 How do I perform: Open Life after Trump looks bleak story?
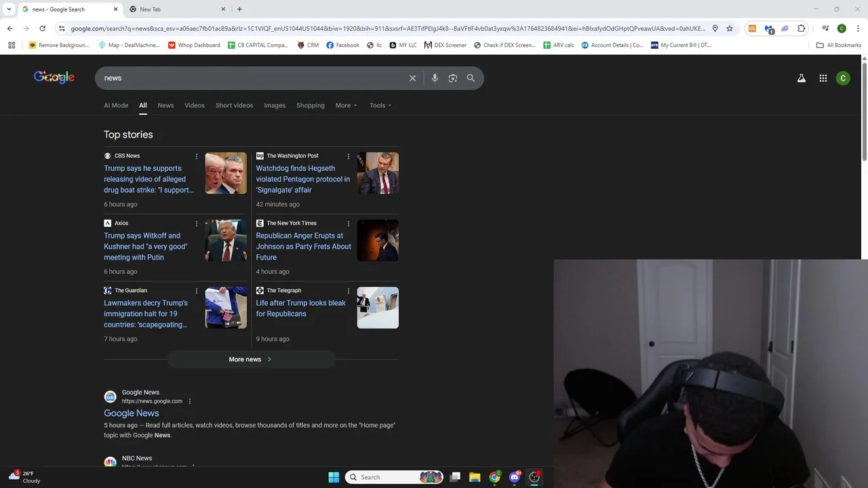click(x=301, y=308)
